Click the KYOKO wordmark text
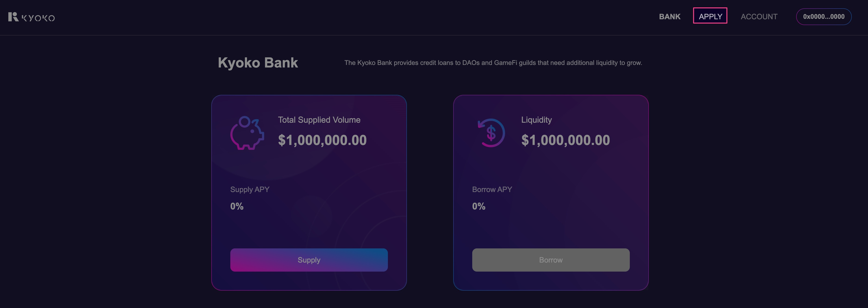 38,18
